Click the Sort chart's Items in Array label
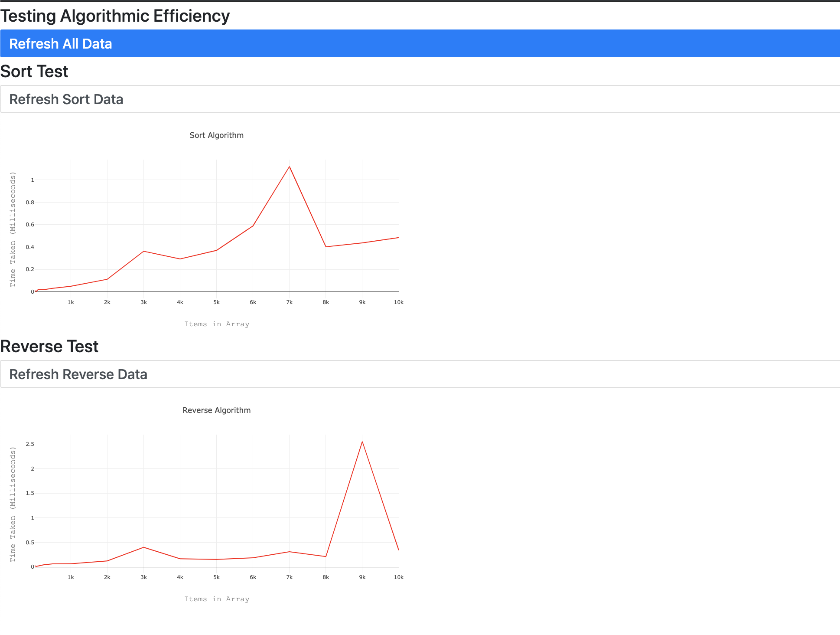Viewport: 840px width, 635px height. coord(216,324)
